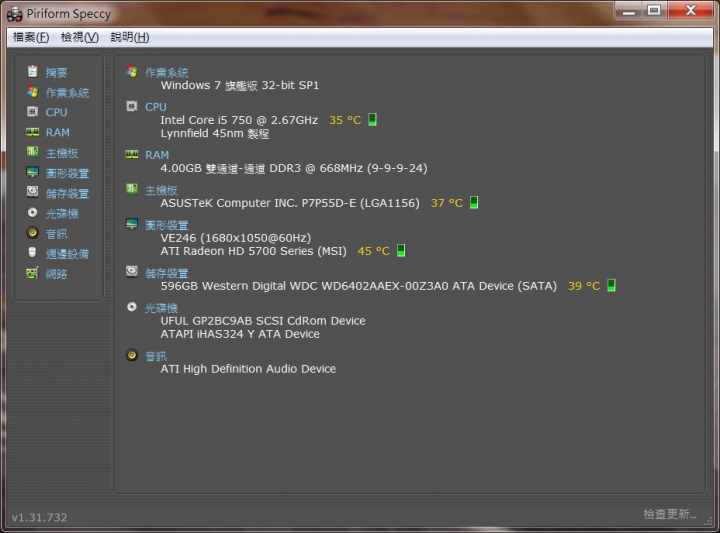The width and height of the screenshot is (720, 533).
Task: Click the RAM stick icon in sidebar
Action: (33, 132)
